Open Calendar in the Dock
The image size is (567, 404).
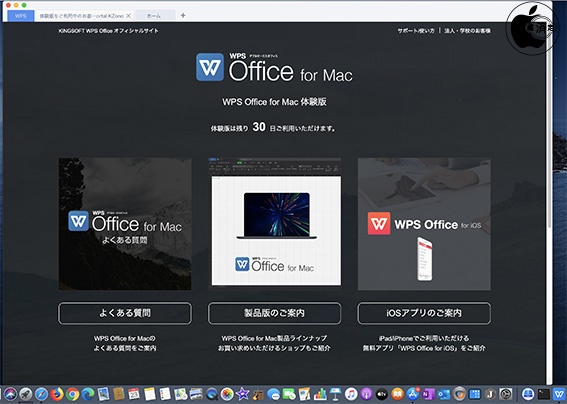pyautogui.click(x=134, y=394)
